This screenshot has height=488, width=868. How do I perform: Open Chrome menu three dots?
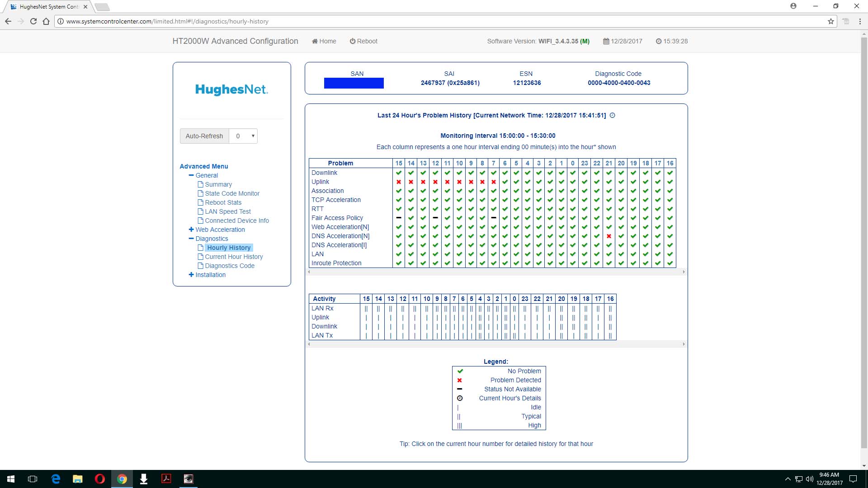coord(860,21)
